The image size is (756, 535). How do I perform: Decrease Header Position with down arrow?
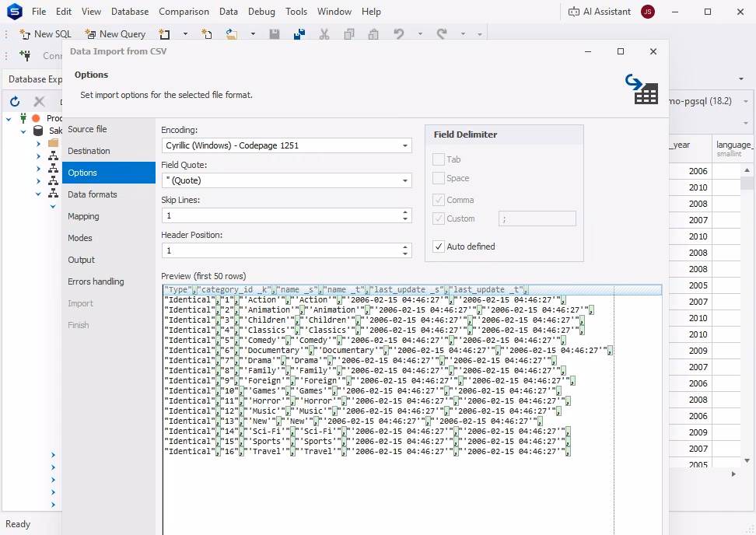(405, 254)
